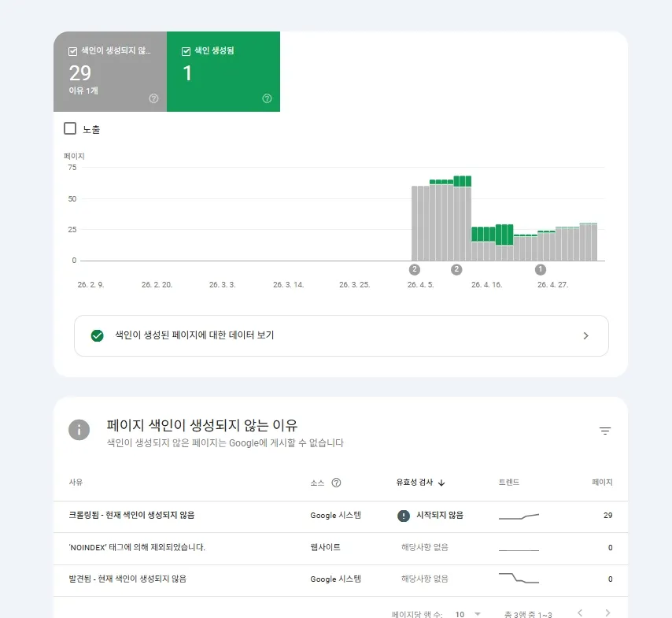
Task: Uncheck the 색인 생성됨 checkbox
Action: (x=186, y=51)
